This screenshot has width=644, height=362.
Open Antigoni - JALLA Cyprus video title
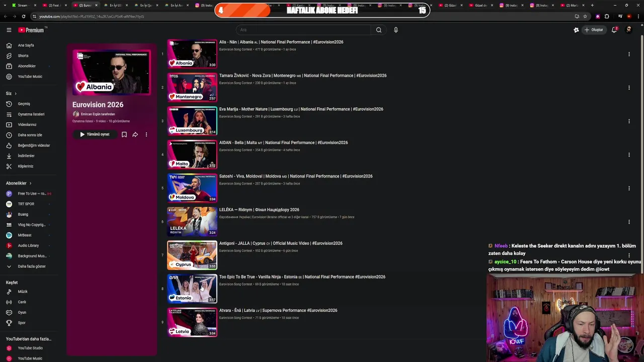coord(281,243)
